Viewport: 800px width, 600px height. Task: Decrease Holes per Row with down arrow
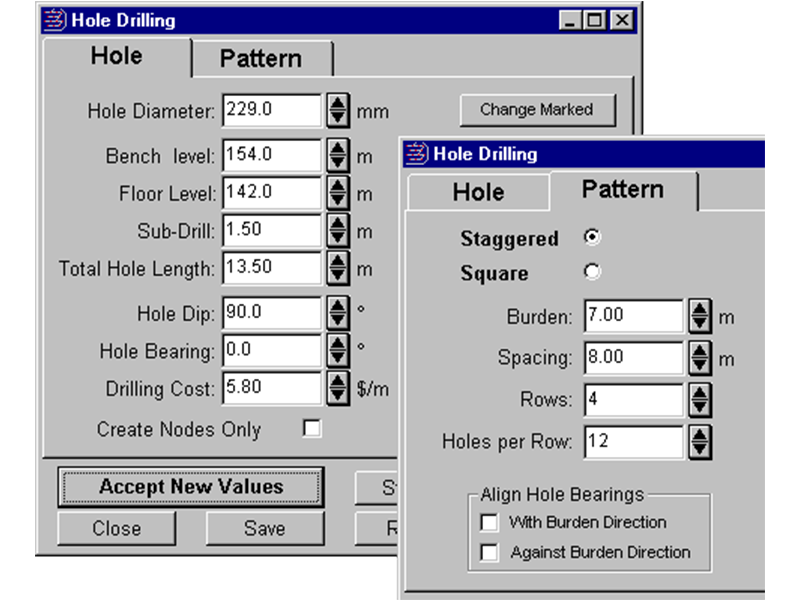click(699, 450)
